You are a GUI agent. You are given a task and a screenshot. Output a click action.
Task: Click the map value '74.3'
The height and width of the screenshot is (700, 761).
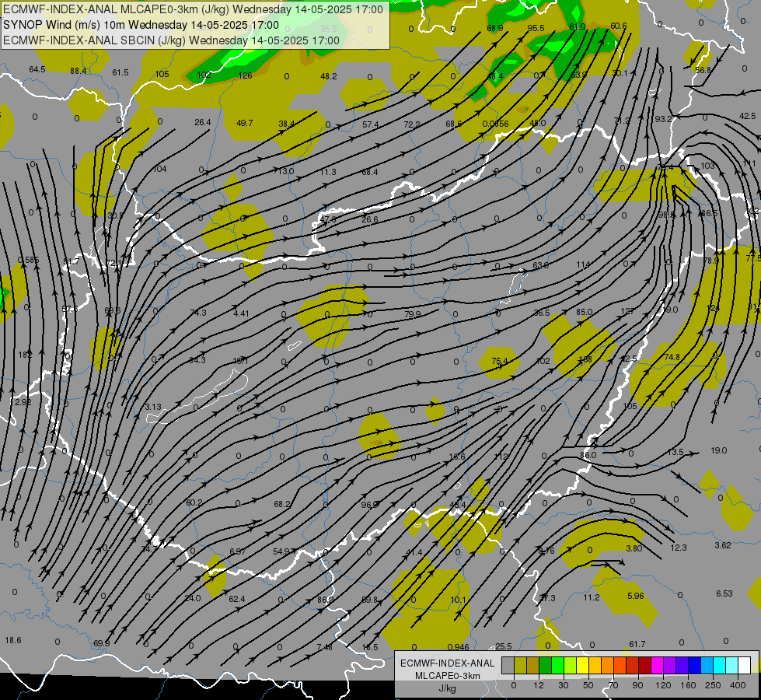tap(198, 313)
